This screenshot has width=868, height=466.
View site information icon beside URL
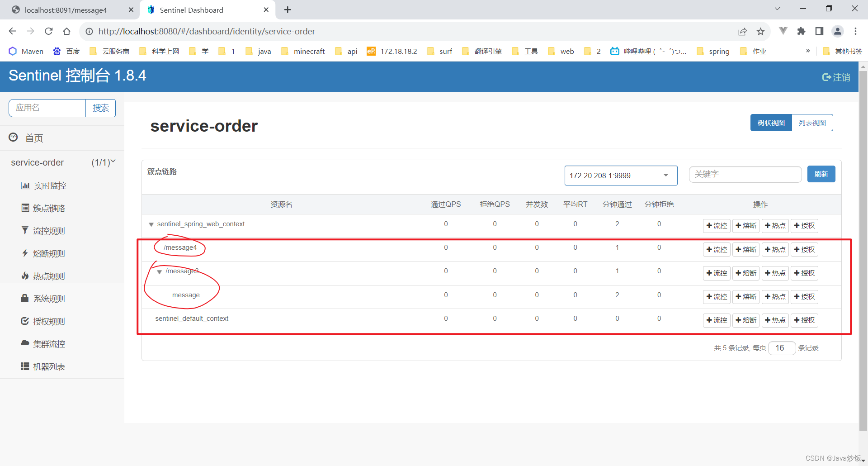click(x=90, y=31)
